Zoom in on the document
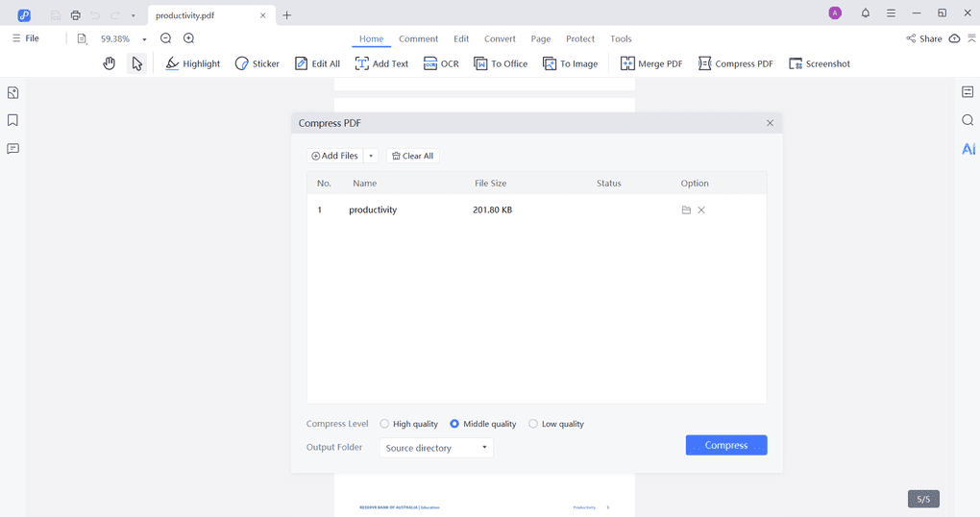980x517 pixels. coord(188,38)
